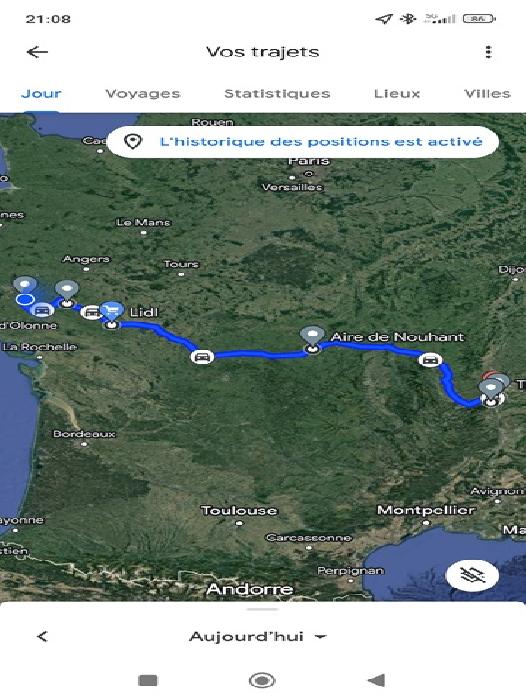Tap the location pin in history banner
Viewport: 526px width, 700px height.
point(133,142)
